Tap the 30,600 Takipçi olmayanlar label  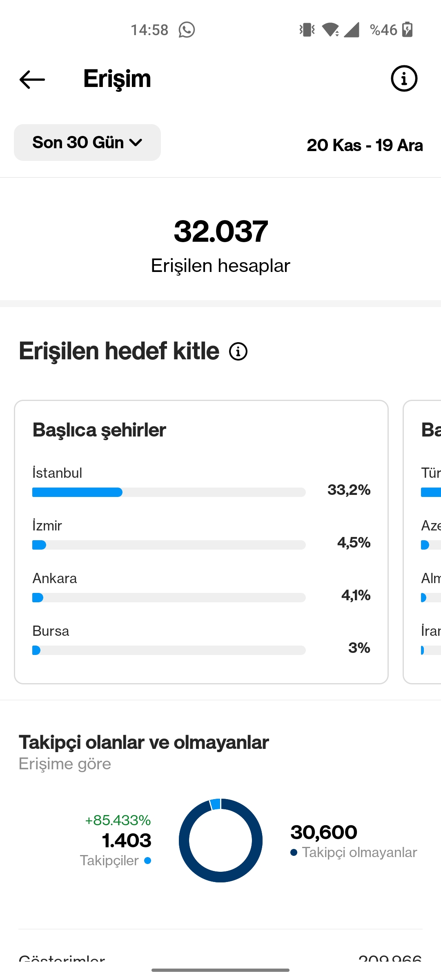click(x=354, y=842)
